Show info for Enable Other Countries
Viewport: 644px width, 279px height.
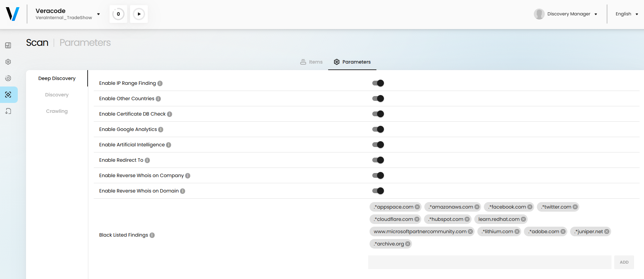pos(158,99)
